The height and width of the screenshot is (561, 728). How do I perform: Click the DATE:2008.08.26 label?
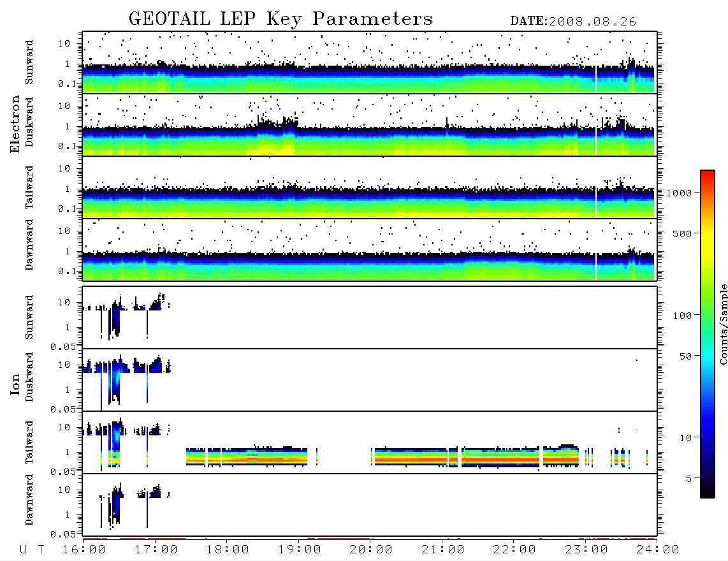[x=573, y=22]
